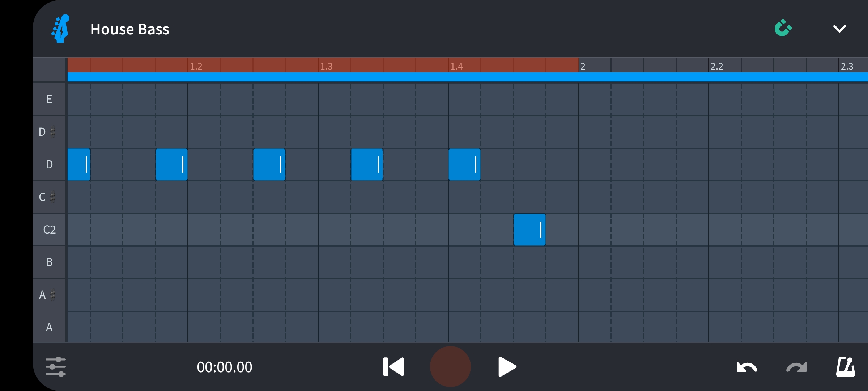Click the 1.3 marker on the ruler
The image size is (868, 391).
326,66
